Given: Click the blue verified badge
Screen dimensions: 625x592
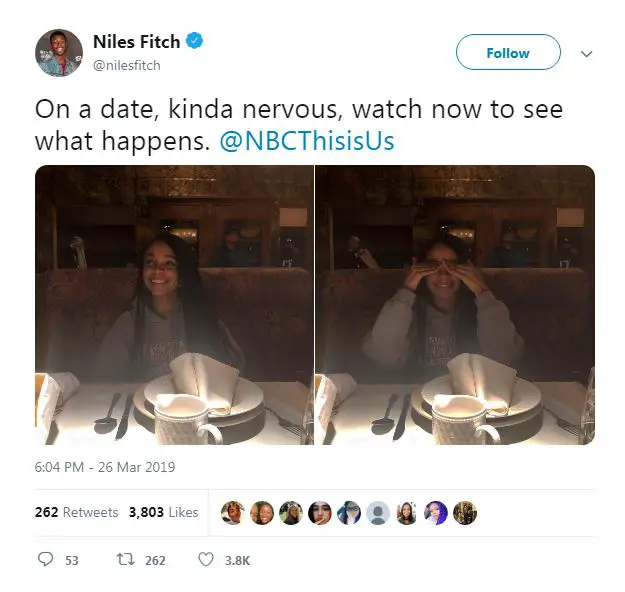Looking at the screenshot, I should tap(195, 41).
